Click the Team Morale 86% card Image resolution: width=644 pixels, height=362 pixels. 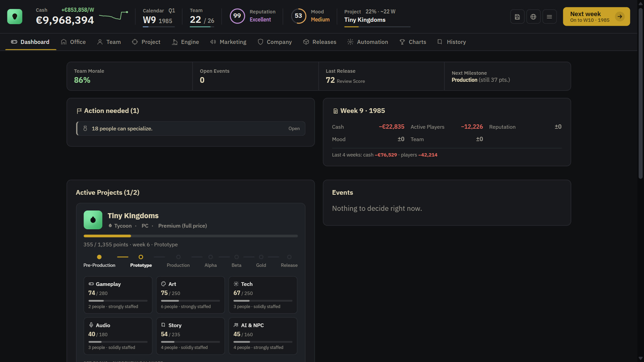click(x=130, y=76)
